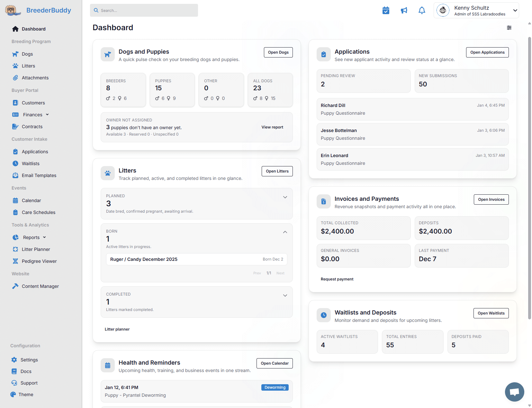Image resolution: width=532 pixels, height=408 pixels.
Task: Click the calendar check icon in header
Action: [386, 11]
